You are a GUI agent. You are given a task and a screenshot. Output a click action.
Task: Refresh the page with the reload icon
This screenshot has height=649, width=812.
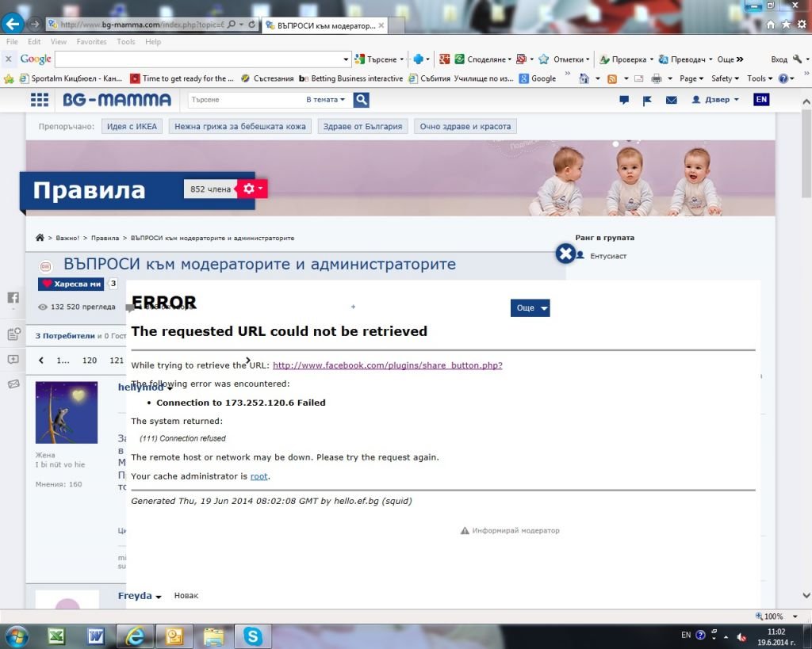click(x=252, y=24)
